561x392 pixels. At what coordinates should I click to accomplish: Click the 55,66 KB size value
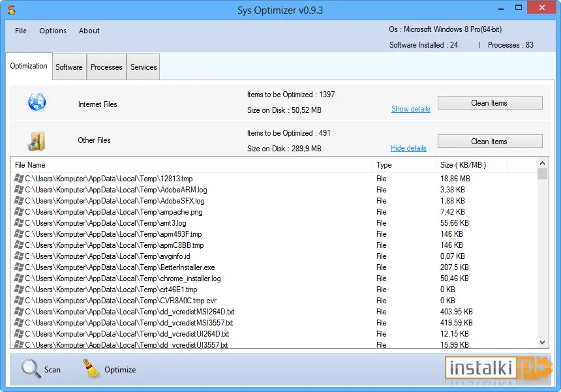pos(455,223)
